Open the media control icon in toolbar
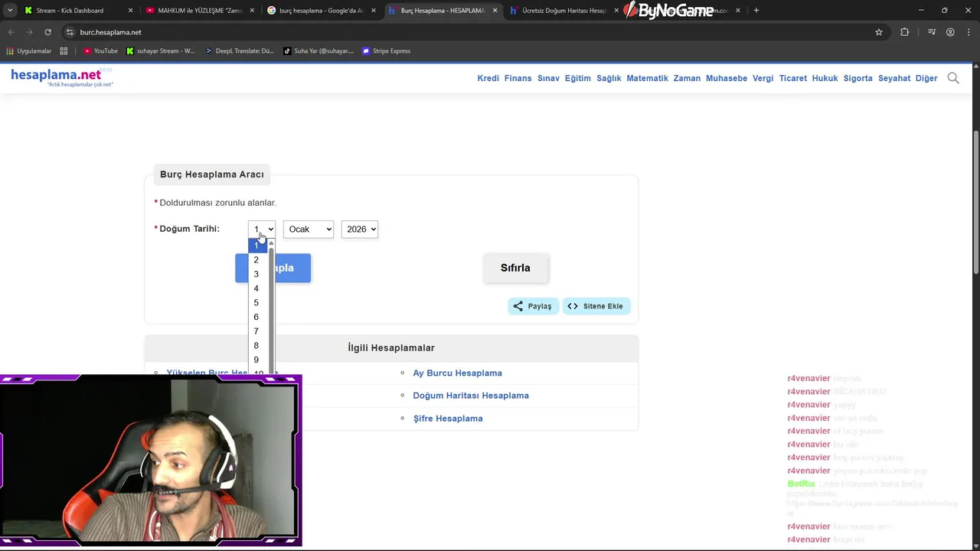Viewport: 980px width, 551px height. coord(932,32)
